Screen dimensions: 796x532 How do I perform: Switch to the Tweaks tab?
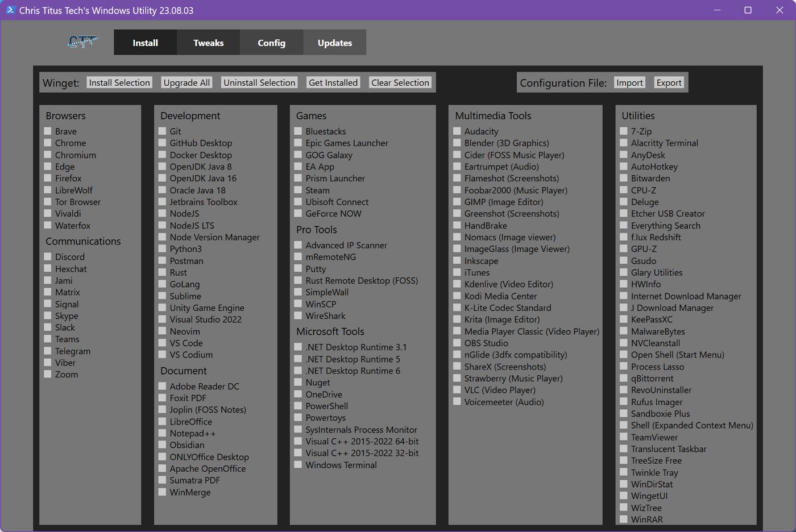[208, 43]
